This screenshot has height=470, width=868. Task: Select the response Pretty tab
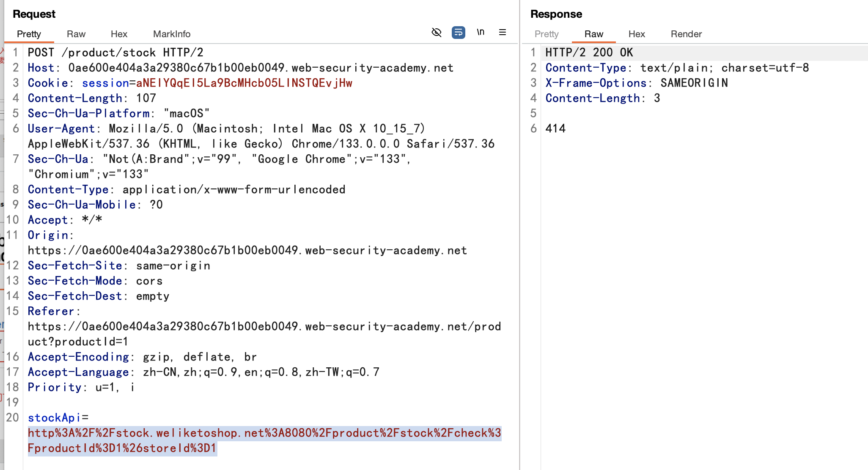(x=547, y=34)
